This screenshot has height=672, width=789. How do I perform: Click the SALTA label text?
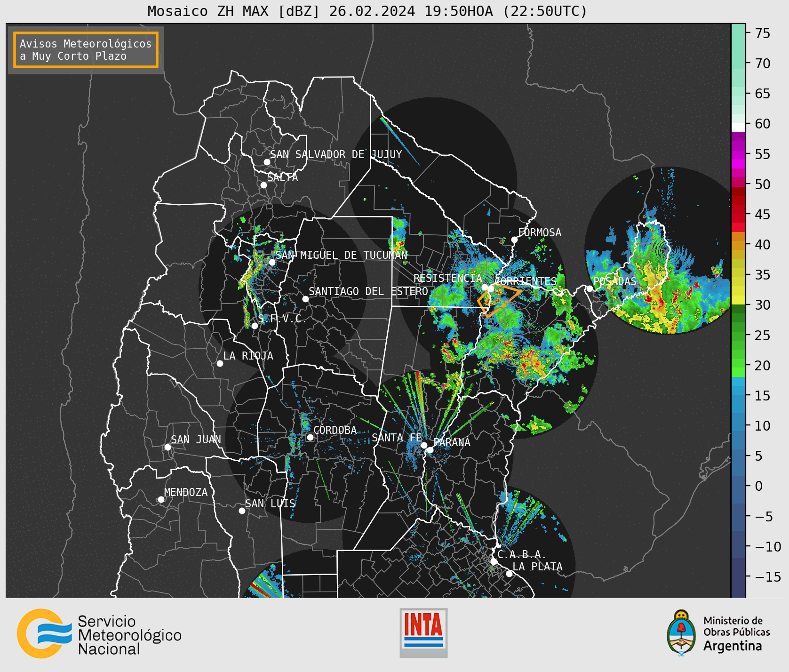[x=283, y=177]
